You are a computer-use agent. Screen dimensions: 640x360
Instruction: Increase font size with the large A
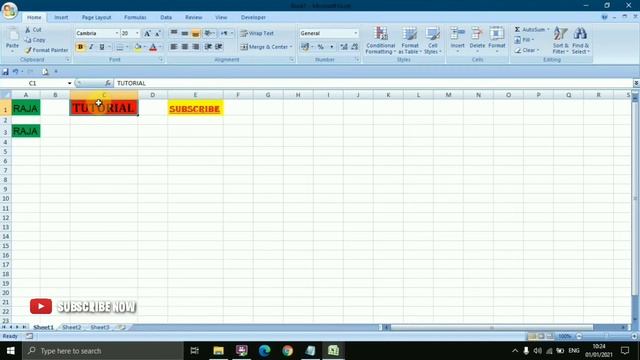[x=147, y=33]
